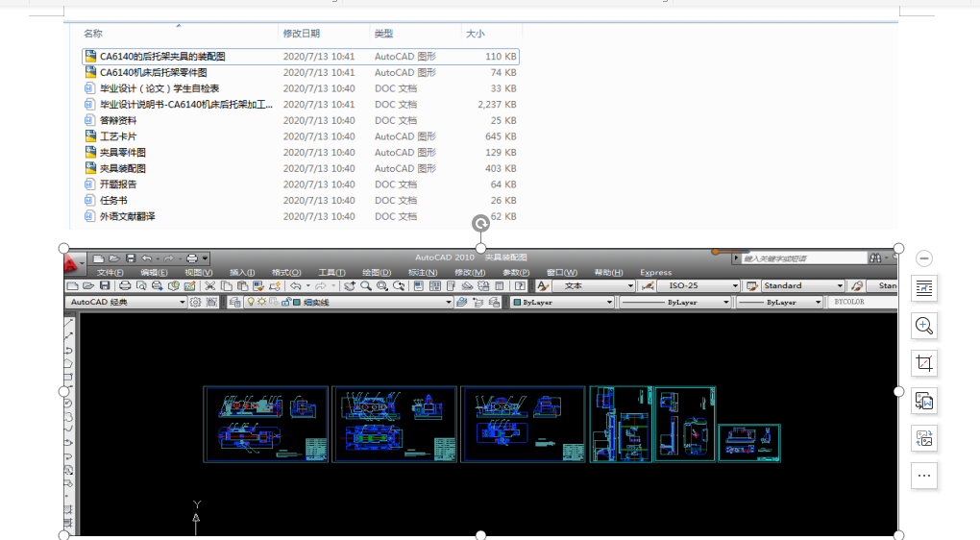
Task: Click the magnifier zoom-in picture button
Action: point(923,326)
